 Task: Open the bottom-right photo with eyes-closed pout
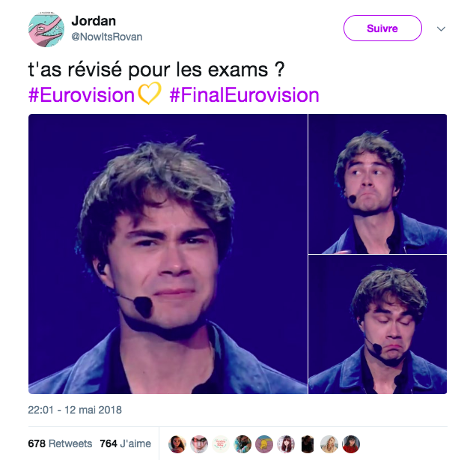pyautogui.click(x=378, y=324)
